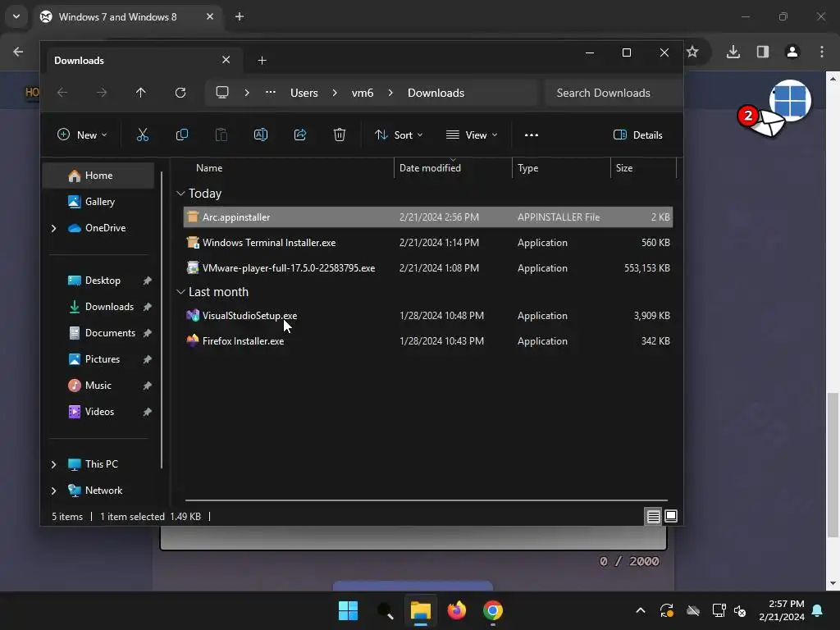Open the See more ellipsis menu
Image resolution: width=840 pixels, height=630 pixels.
click(532, 135)
